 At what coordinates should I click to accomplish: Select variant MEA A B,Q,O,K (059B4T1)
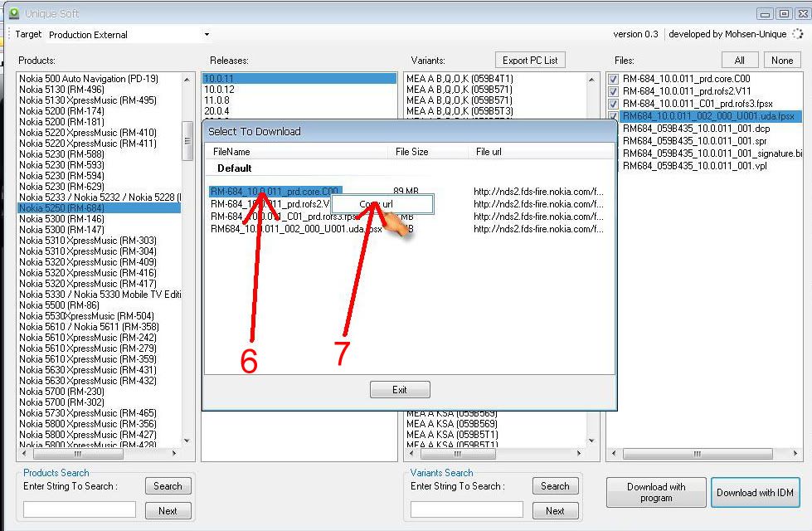[x=459, y=79]
